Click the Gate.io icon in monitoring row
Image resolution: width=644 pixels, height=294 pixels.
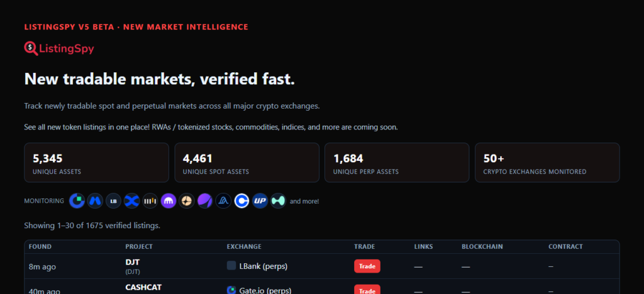pos(77,201)
